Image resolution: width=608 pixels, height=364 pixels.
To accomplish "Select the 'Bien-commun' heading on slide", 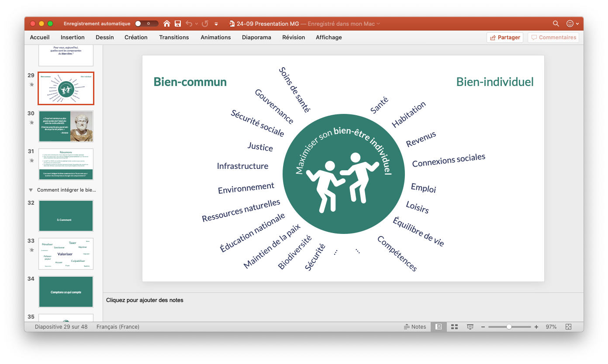I will (190, 82).
